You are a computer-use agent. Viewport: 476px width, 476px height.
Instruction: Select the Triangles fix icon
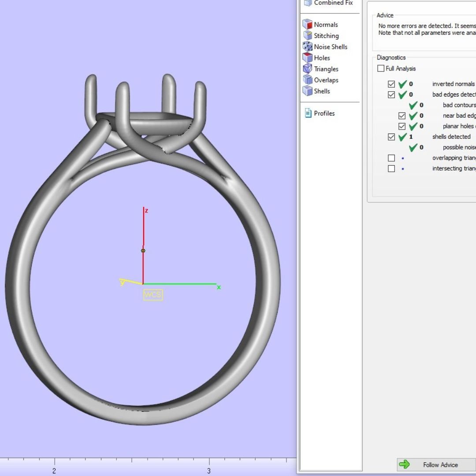click(308, 69)
